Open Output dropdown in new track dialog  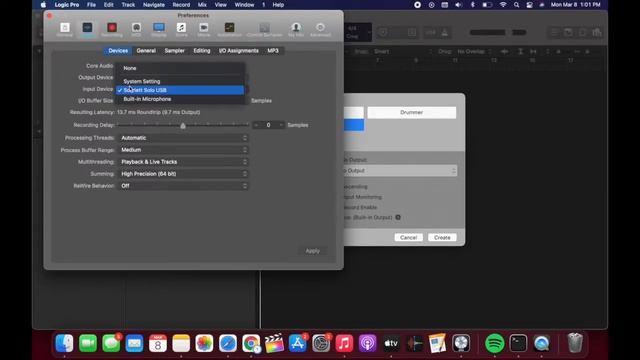click(x=400, y=171)
